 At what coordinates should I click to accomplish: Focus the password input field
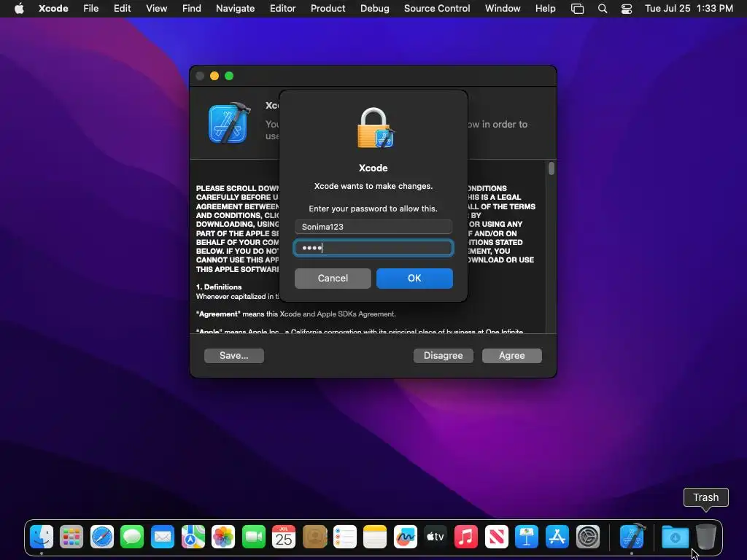[x=373, y=248]
